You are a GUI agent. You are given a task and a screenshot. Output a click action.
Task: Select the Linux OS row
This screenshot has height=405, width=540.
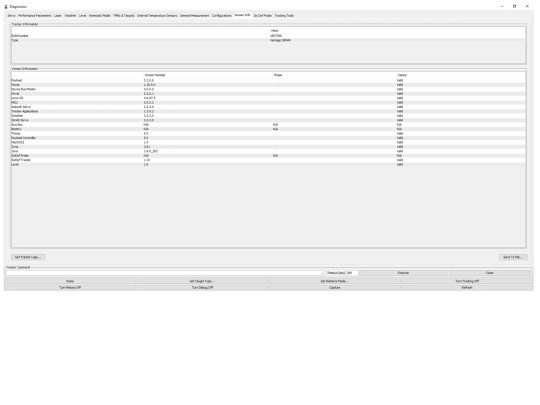(x=268, y=98)
